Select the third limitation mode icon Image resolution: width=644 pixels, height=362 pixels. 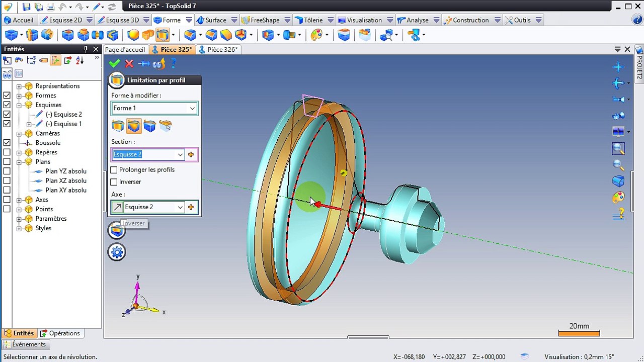click(149, 126)
